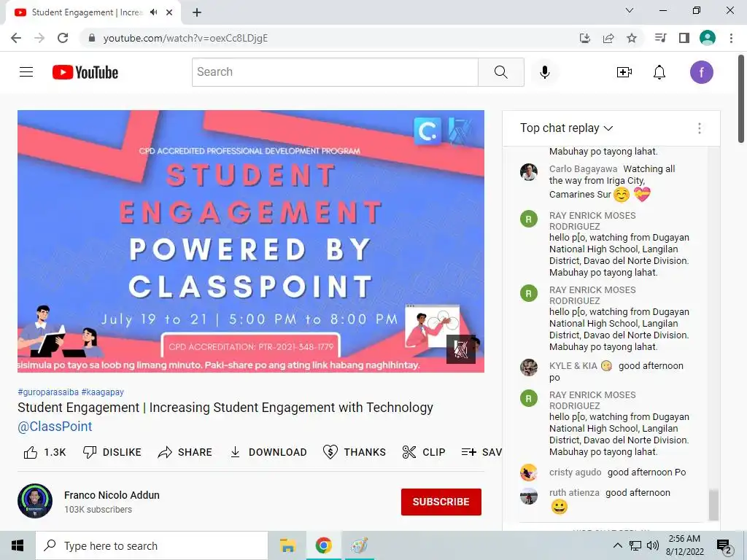
Task: Open the volume control in tray
Action: tap(653, 545)
